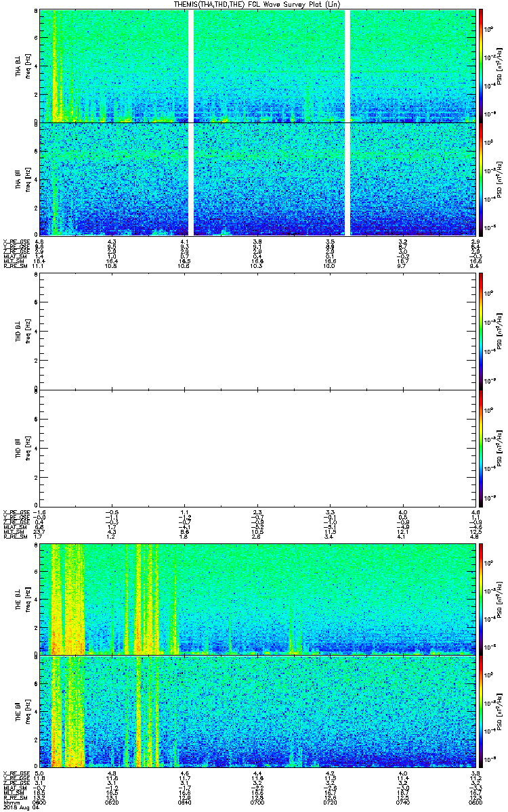Select the 'THE B||' y-axis label
This screenshot has height=812, width=508.
(20, 710)
